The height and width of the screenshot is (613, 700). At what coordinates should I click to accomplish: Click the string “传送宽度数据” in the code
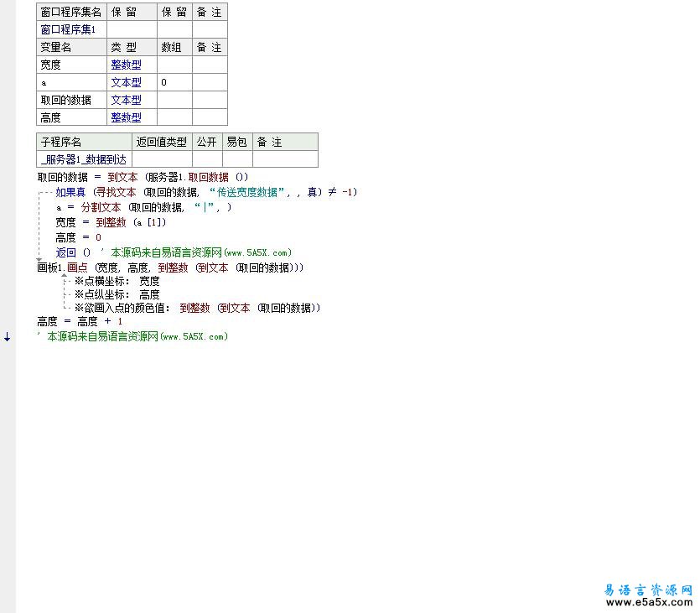(x=246, y=192)
